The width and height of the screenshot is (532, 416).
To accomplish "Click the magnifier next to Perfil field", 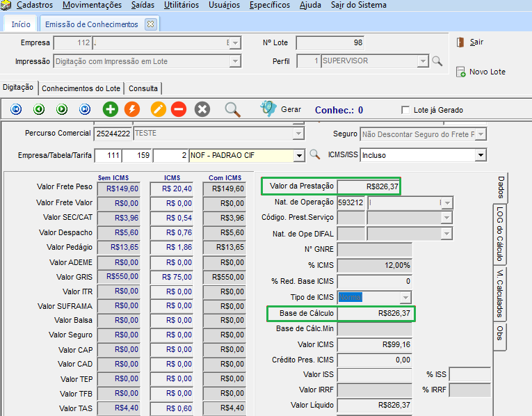I will [x=437, y=61].
